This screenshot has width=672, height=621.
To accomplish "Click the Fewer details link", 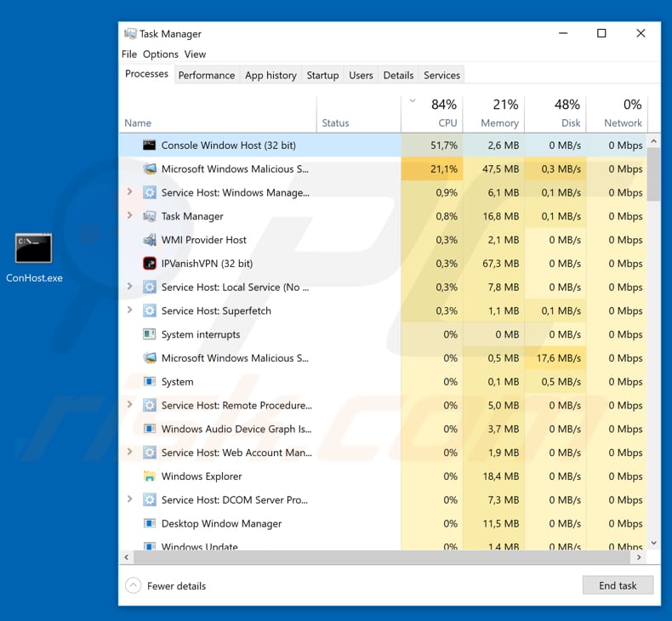I will [x=176, y=586].
